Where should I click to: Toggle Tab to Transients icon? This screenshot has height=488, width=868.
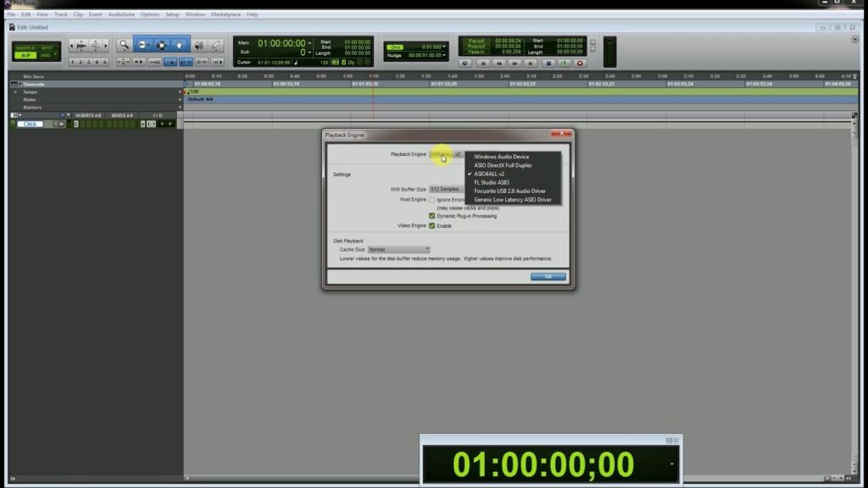[138, 62]
